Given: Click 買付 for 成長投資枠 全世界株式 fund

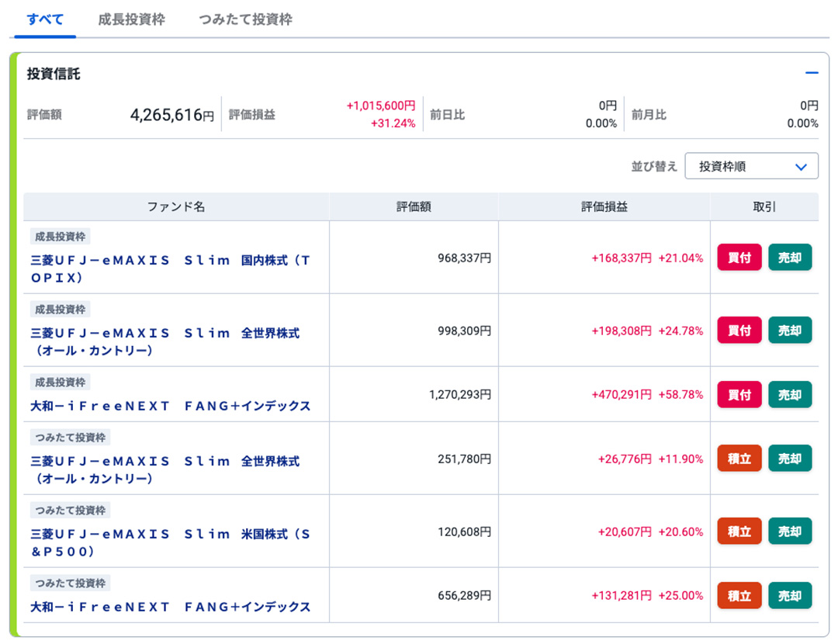Looking at the screenshot, I should click(x=739, y=331).
